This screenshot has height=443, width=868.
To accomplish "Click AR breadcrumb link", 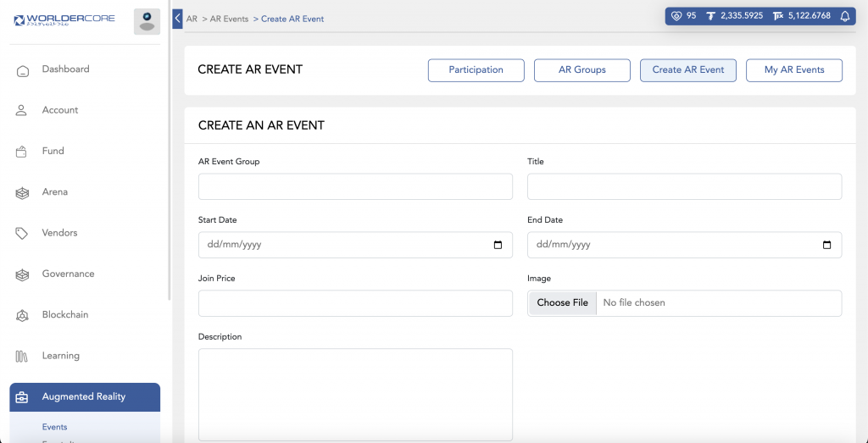I will coord(192,19).
